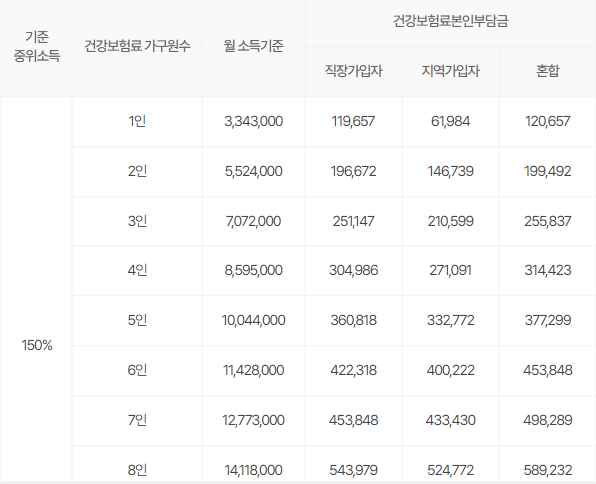Click the 월 소득기준 header

(254, 46)
